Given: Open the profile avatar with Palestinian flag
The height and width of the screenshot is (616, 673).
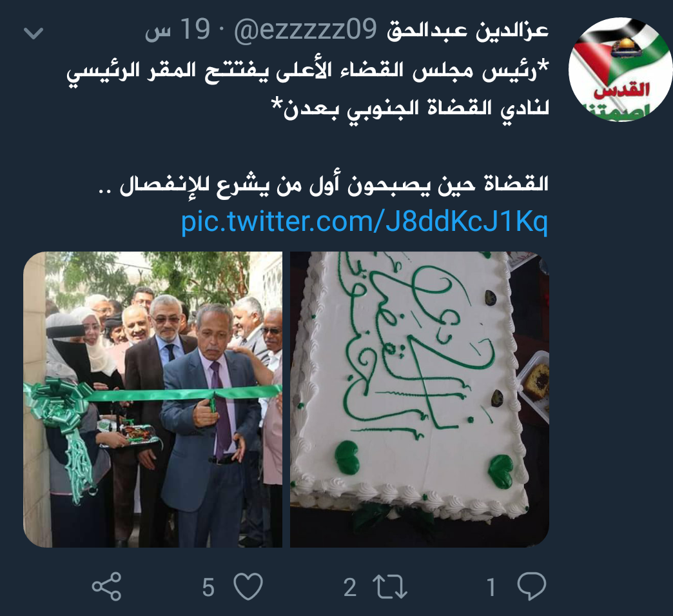Looking at the screenshot, I should [620, 69].
